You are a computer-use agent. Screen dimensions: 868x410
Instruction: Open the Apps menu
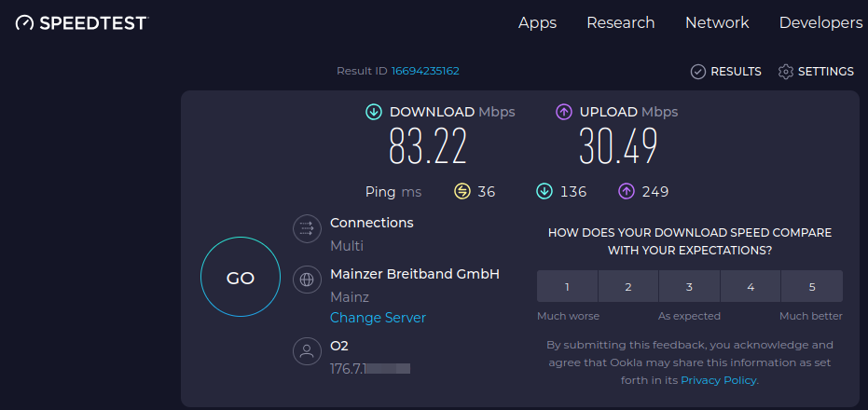pyautogui.click(x=537, y=22)
